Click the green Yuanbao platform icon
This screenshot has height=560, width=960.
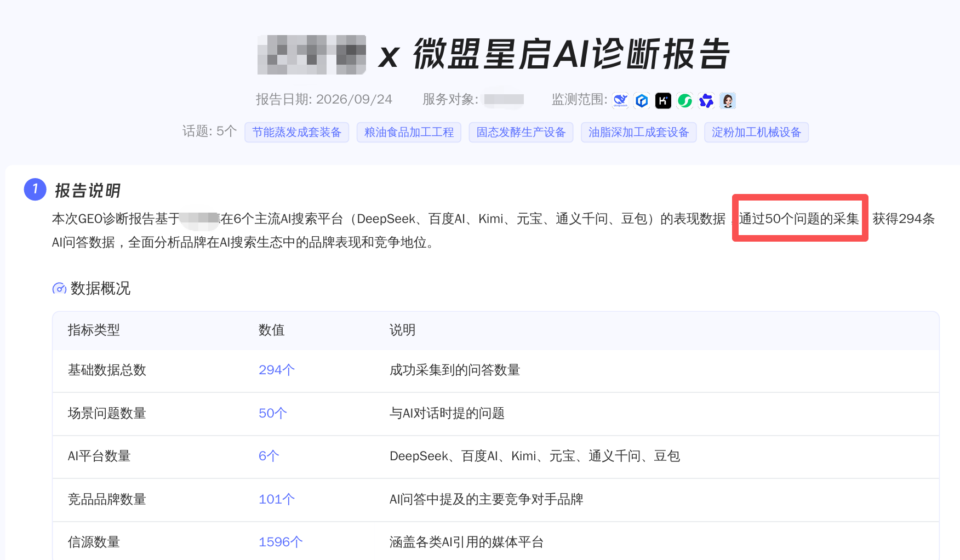point(685,100)
